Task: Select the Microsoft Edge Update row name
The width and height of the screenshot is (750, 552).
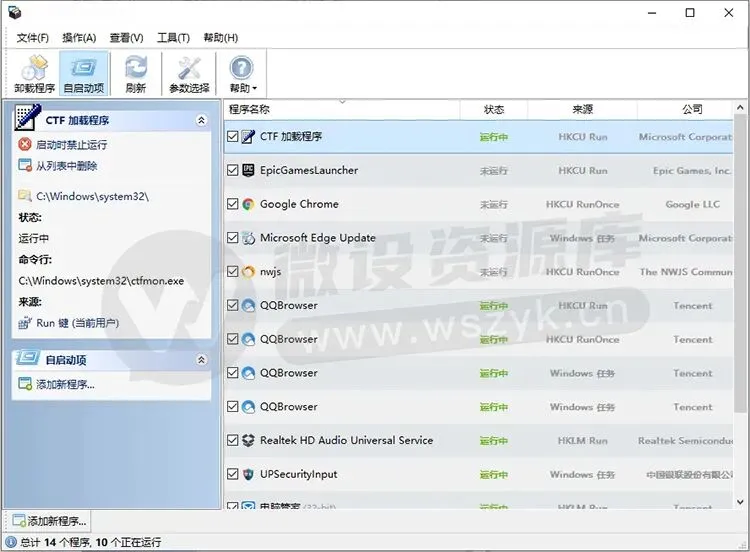Action: click(x=318, y=238)
